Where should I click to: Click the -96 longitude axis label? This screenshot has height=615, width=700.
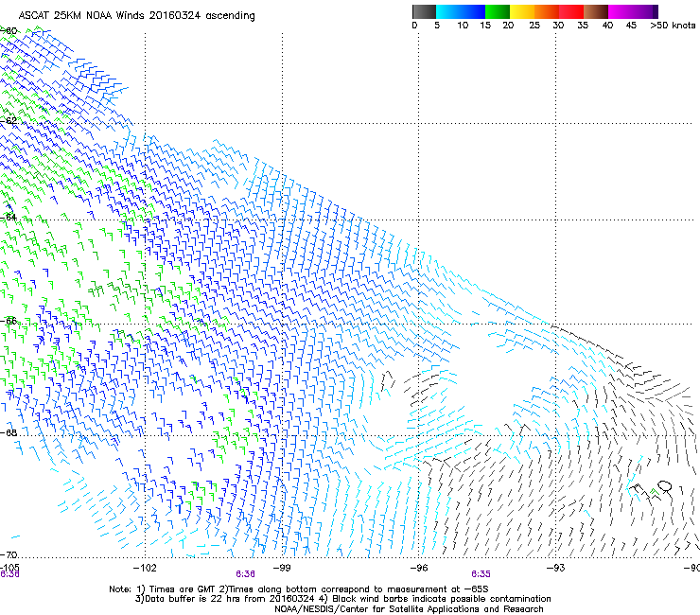(419, 568)
